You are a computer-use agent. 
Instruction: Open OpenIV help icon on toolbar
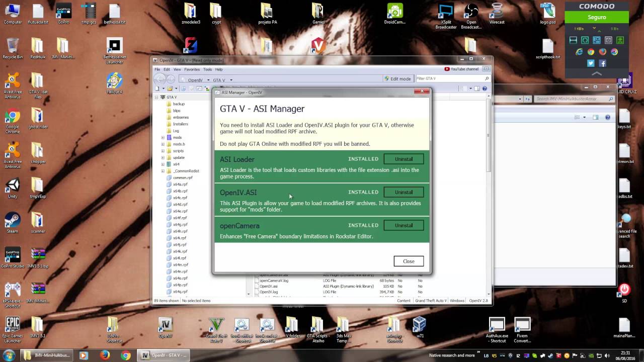point(485,88)
